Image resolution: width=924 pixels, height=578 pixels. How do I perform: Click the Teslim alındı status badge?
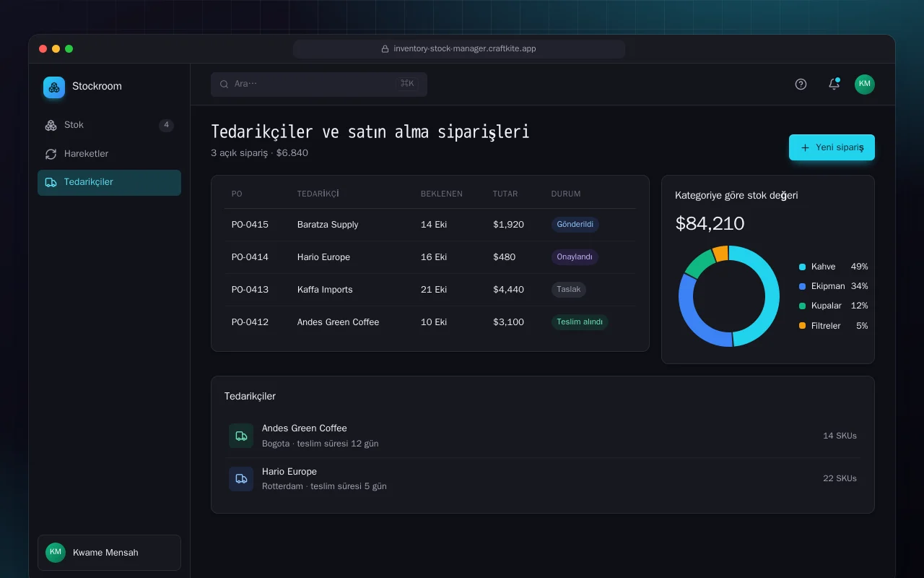[580, 322]
